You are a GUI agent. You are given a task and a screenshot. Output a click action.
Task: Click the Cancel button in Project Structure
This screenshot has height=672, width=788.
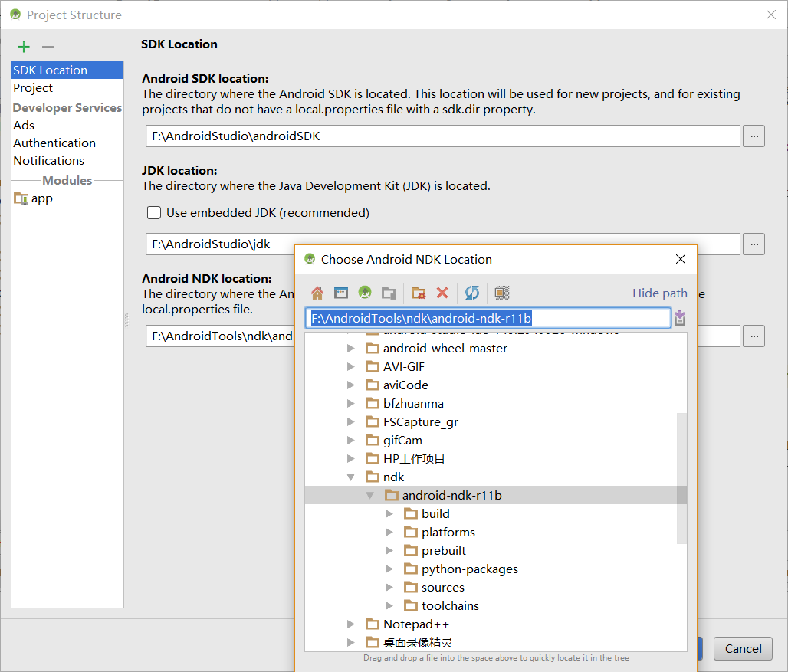[743, 648]
